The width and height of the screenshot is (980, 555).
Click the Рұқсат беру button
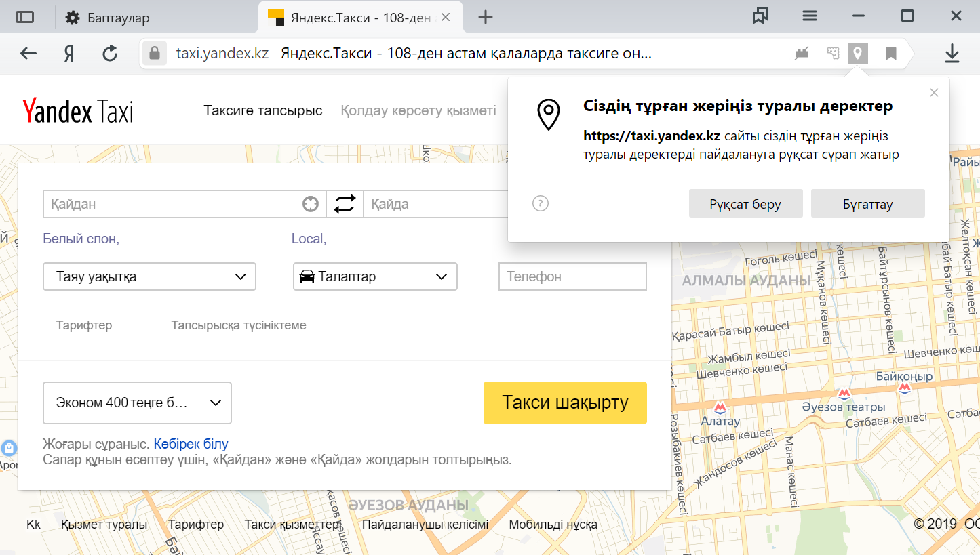pyautogui.click(x=745, y=204)
